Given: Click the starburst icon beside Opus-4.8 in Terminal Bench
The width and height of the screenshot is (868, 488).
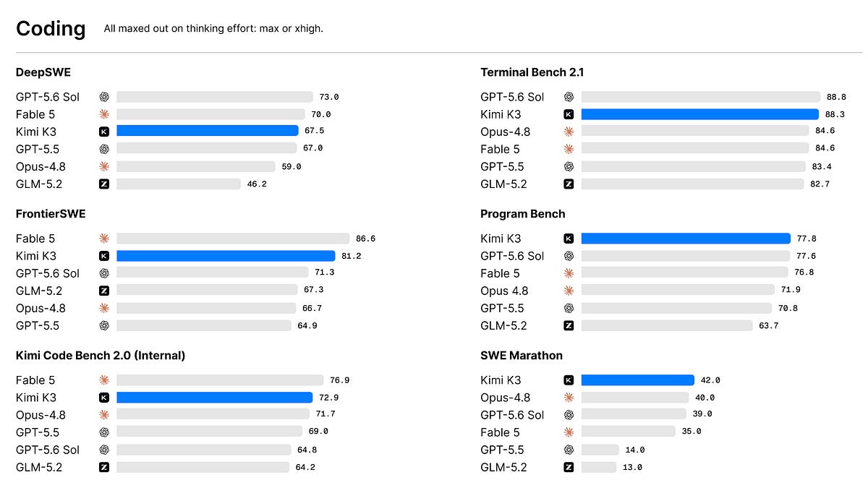Looking at the screenshot, I should (x=569, y=132).
